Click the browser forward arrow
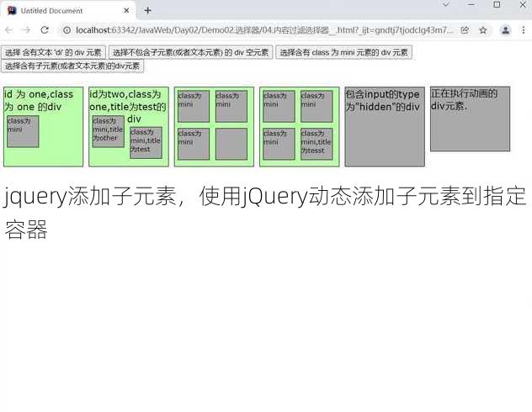 tap(26, 30)
